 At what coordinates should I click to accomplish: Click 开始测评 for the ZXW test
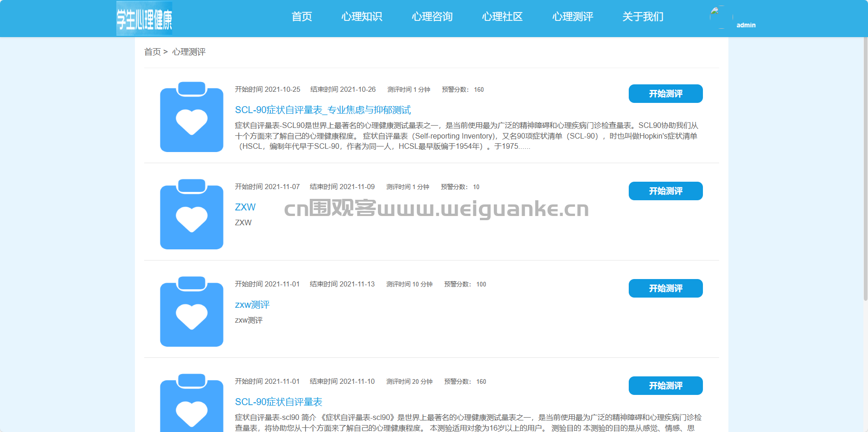(665, 191)
